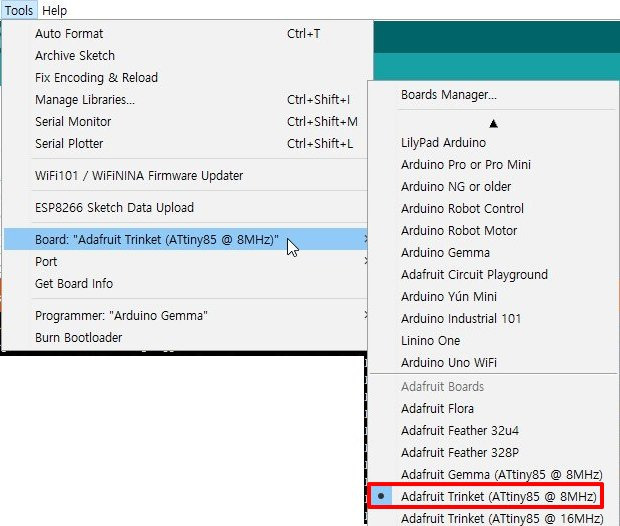The image size is (620, 526).
Task: Click the up arrow to scroll boards list
Action: 493,124
